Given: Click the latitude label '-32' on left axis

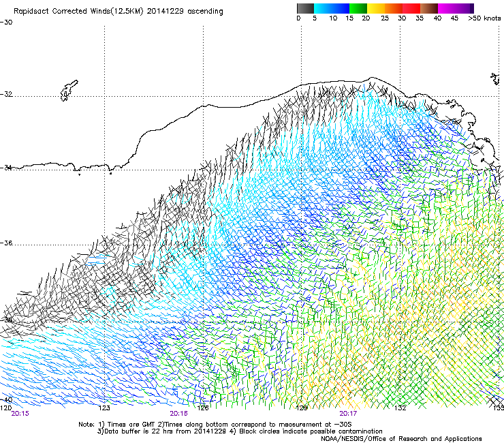Looking at the screenshot, I should tap(6, 94).
